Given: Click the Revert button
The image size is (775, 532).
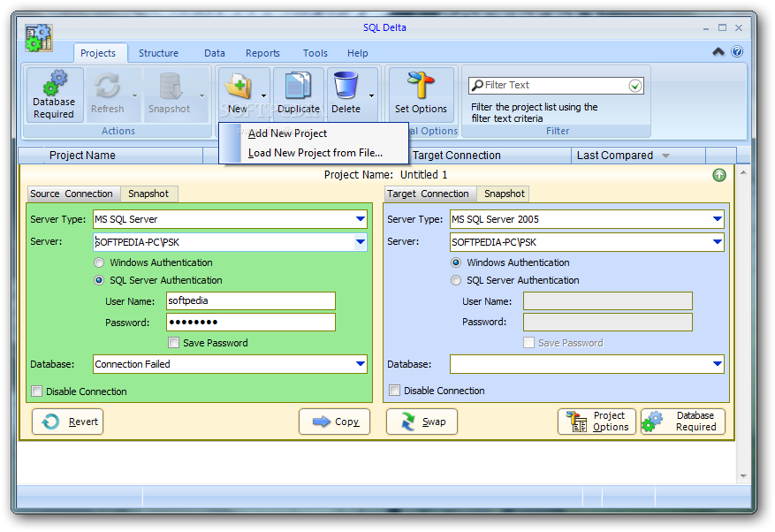Looking at the screenshot, I should [68, 422].
